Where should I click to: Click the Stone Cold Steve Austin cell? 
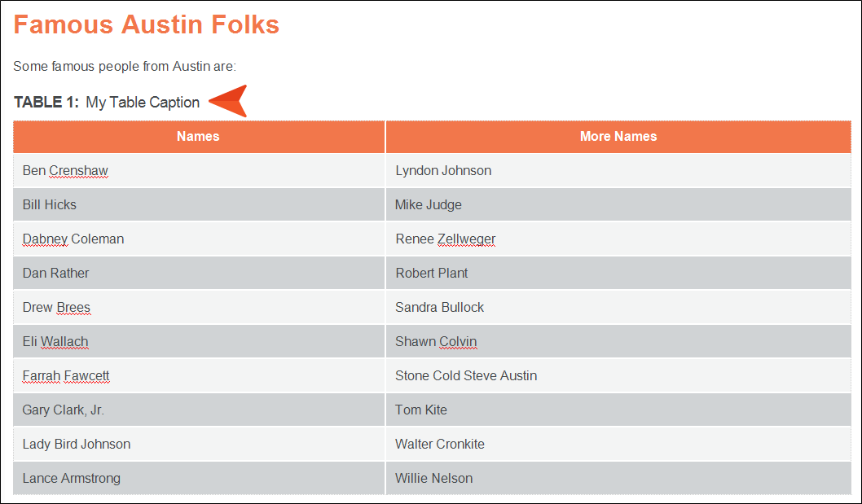[618, 375]
